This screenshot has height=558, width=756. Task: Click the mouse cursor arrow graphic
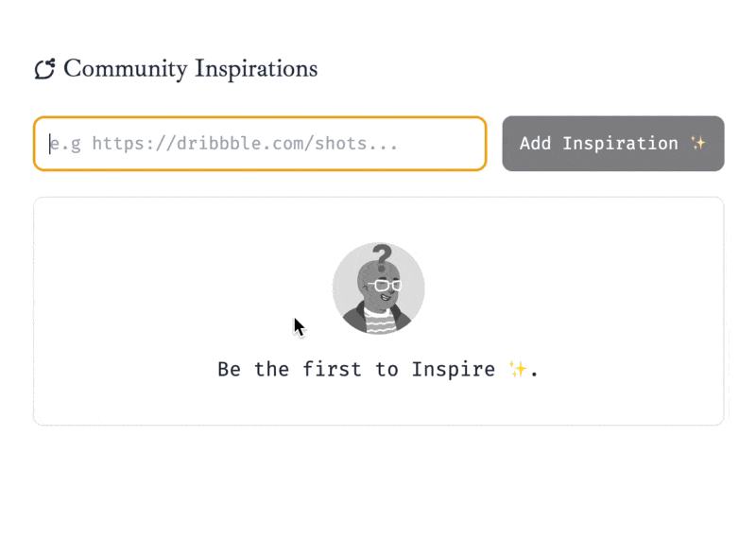pos(298,325)
